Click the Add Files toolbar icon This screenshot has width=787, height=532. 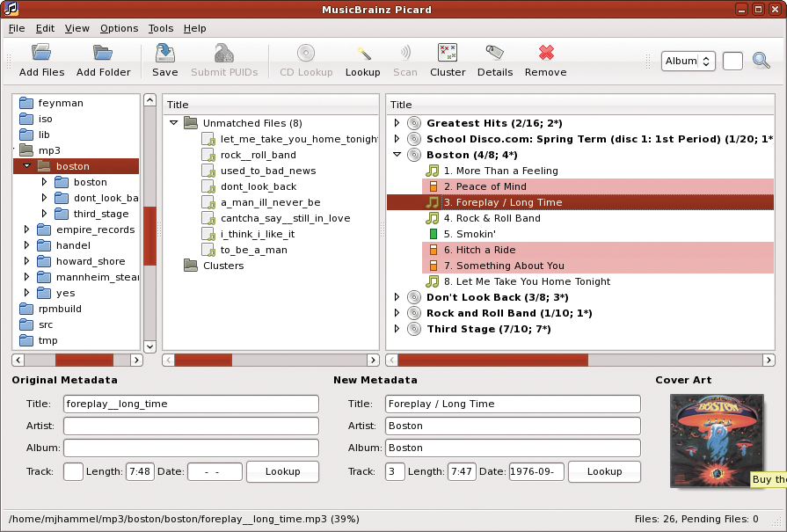tap(41, 52)
